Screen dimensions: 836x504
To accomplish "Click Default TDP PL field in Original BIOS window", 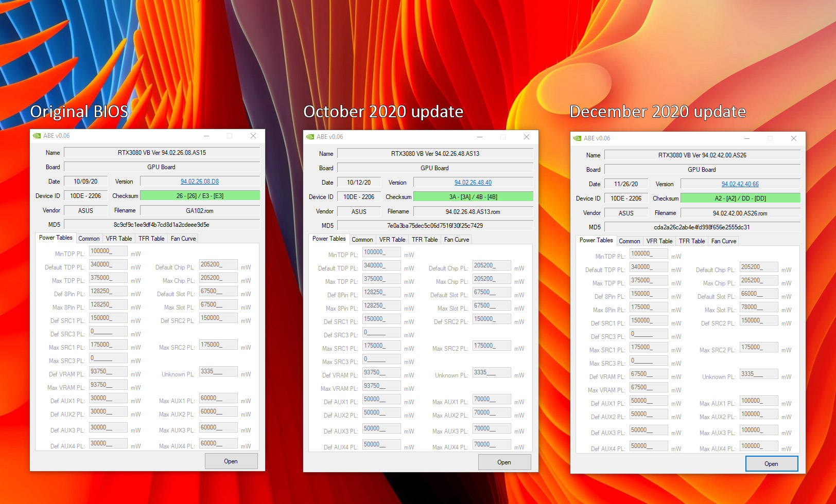I will (x=108, y=264).
